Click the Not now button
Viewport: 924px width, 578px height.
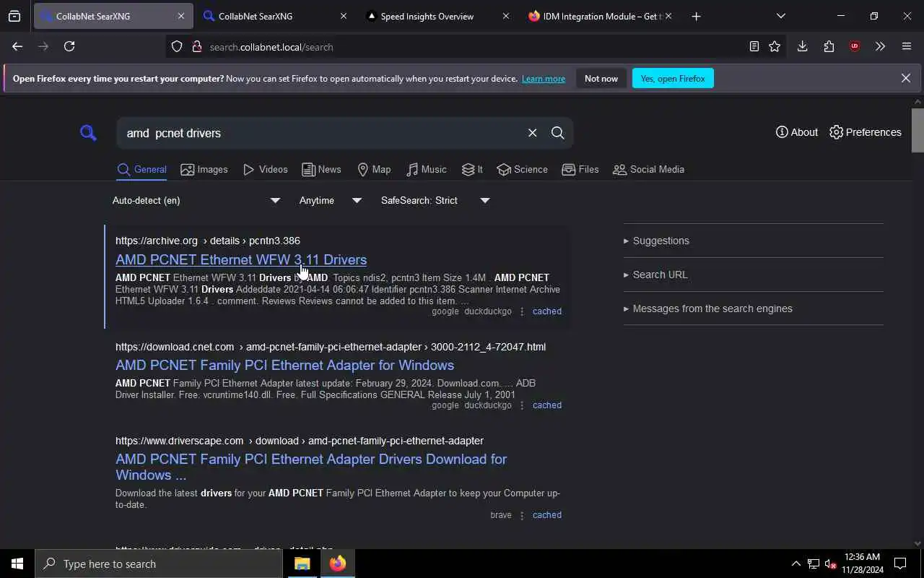point(601,78)
